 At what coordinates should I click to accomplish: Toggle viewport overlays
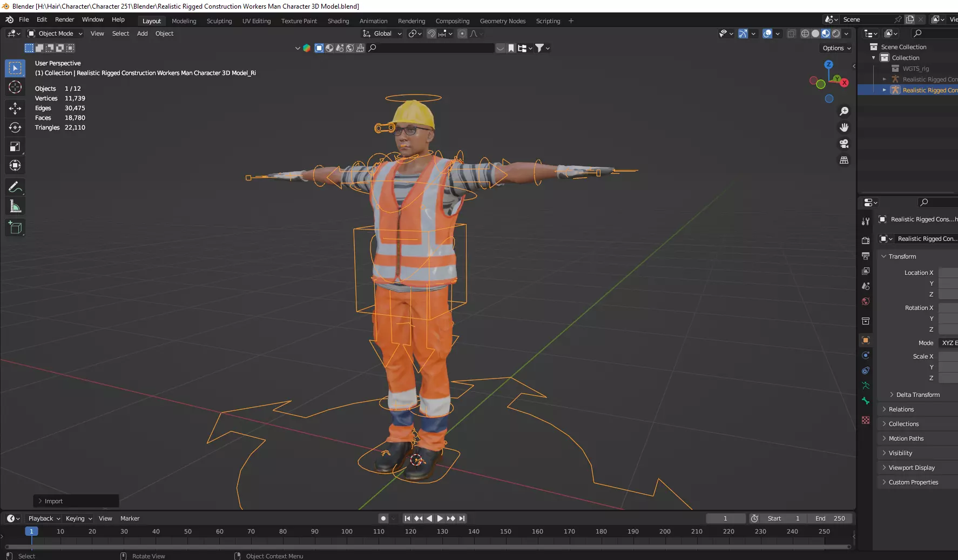pyautogui.click(x=767, y=33)
